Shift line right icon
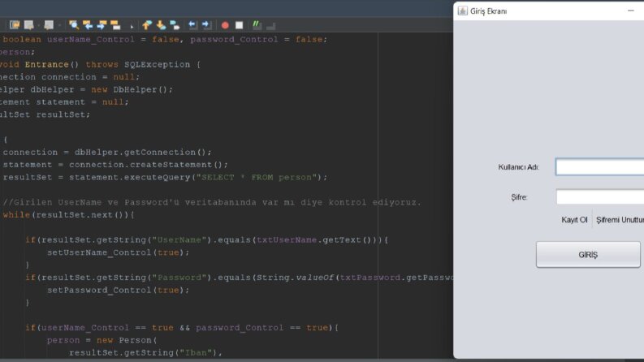Screen dimensions: 644x362 (206, 25)
